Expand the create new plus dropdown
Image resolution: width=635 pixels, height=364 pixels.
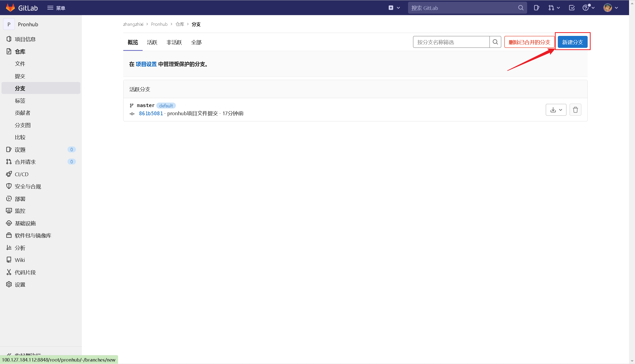[394, 8]
